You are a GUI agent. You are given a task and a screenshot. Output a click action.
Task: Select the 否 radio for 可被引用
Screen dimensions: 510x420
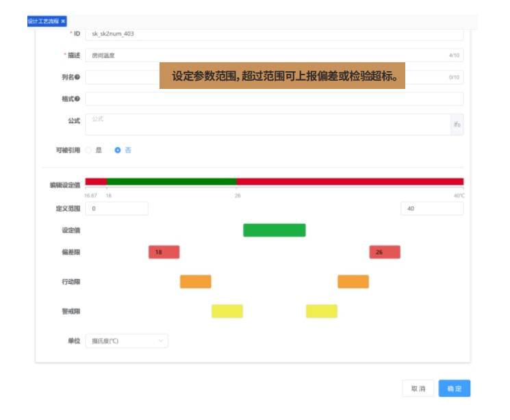(118, 150)
